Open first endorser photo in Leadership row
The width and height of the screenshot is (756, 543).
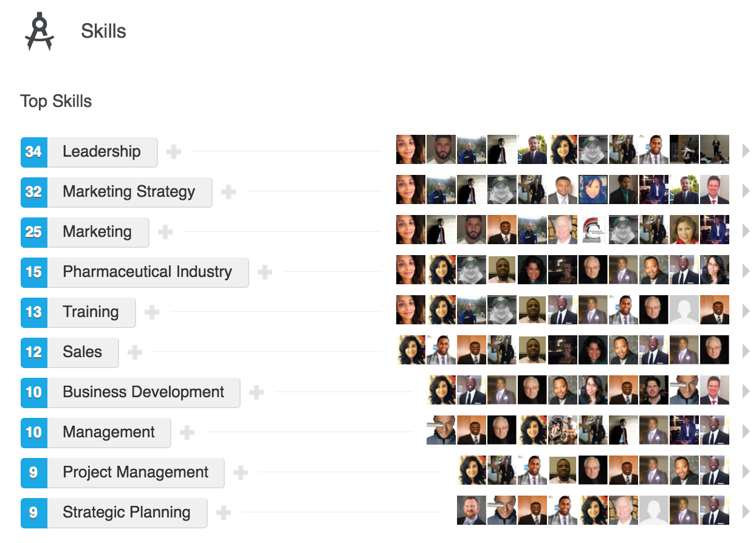point(411,150)
